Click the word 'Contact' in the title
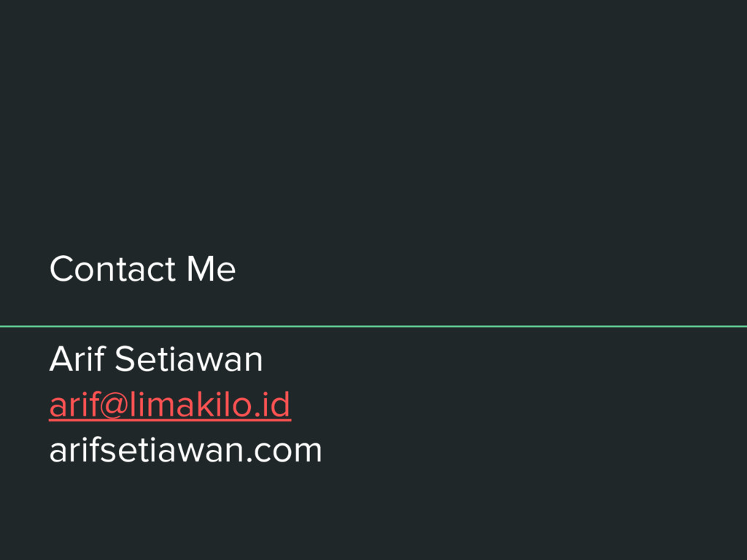 (x=113, y=269)
